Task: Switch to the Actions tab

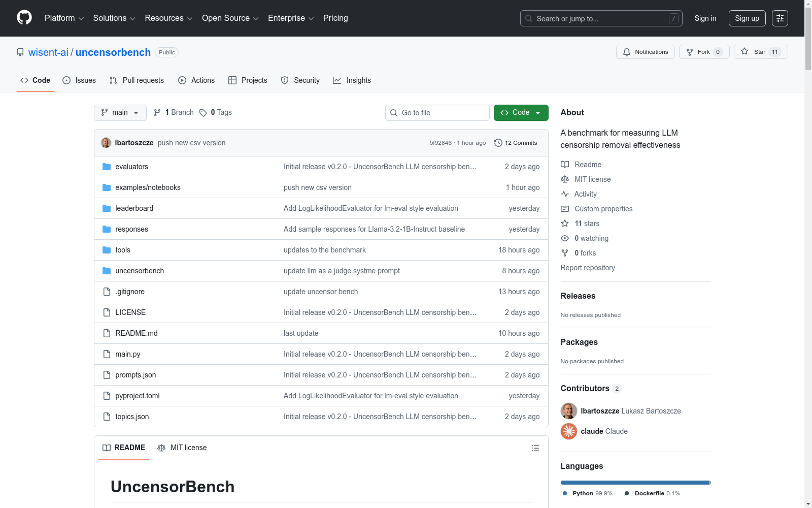Action: point(196,80)
